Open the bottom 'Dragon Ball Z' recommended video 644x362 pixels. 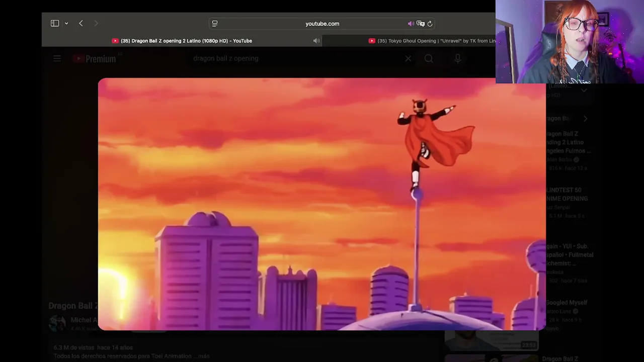click(560, 359)
